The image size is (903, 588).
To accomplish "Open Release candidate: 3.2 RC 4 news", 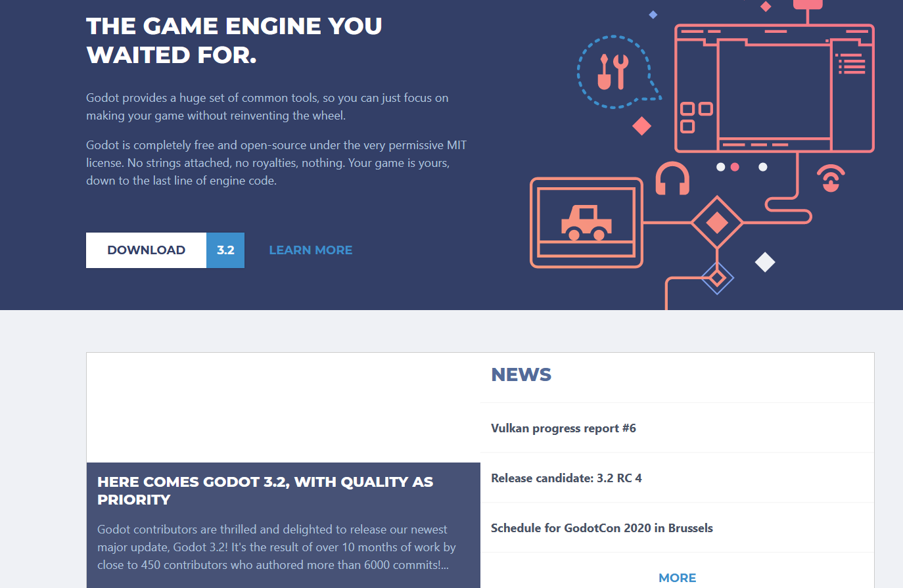I will (x=566, y=478).
